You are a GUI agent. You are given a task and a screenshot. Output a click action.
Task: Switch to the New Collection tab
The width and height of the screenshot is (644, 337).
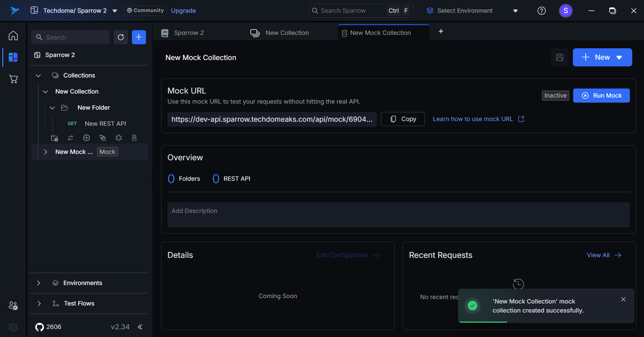pyautogui.click(x=287, y=33)
